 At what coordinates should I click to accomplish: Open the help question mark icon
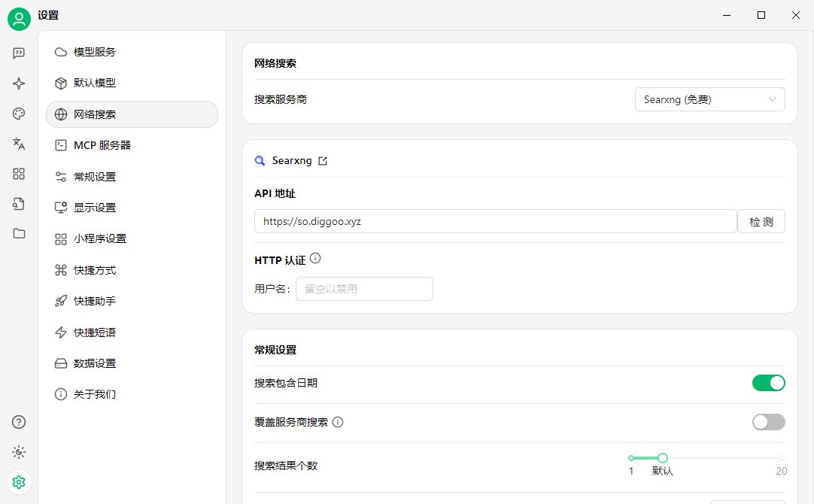(19, 422)
